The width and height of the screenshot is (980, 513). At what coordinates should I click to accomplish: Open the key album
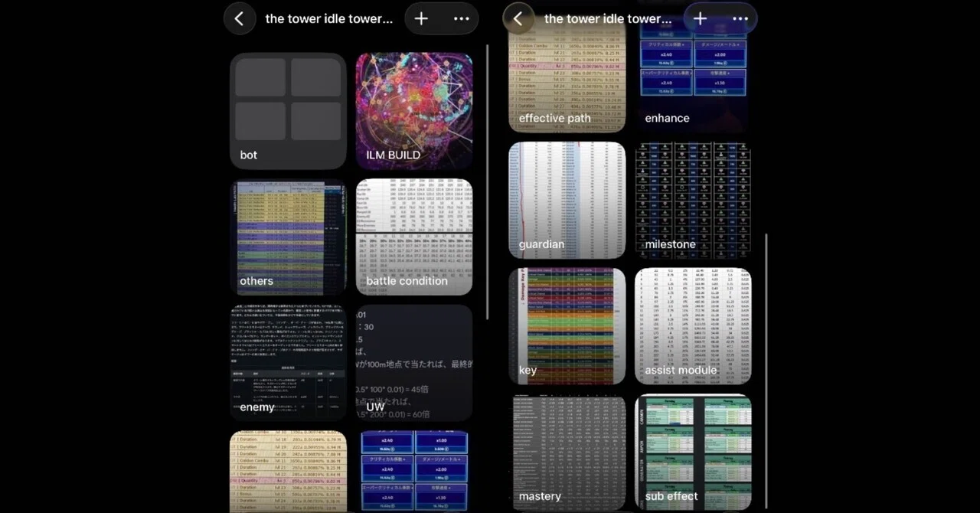[567, 326]
